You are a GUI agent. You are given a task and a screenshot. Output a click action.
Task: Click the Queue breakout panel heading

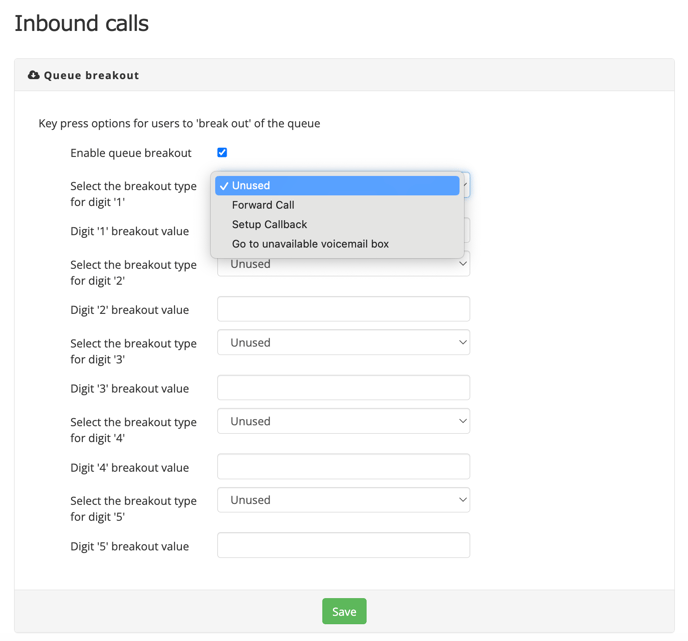pos(91,75)
